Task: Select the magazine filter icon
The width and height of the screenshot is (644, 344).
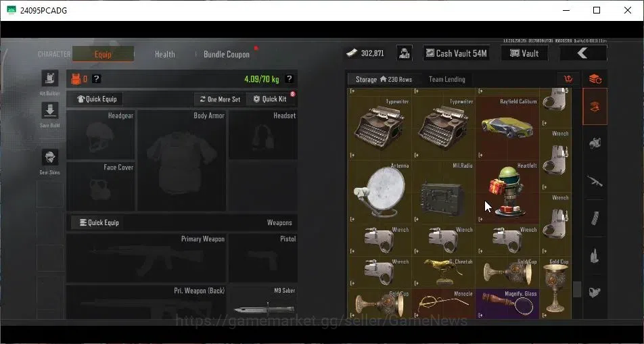Action: 595,218
